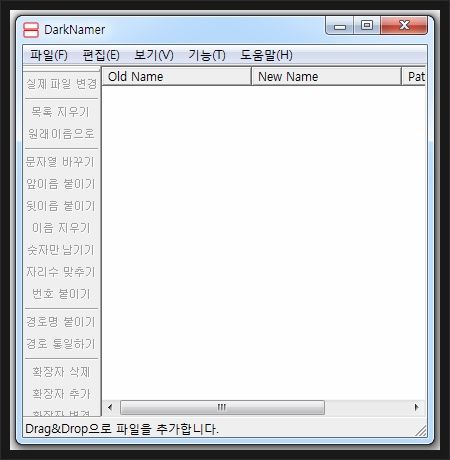Click the scroll right arrow
The height and width of the screenshot is (460, 450).
416,407
